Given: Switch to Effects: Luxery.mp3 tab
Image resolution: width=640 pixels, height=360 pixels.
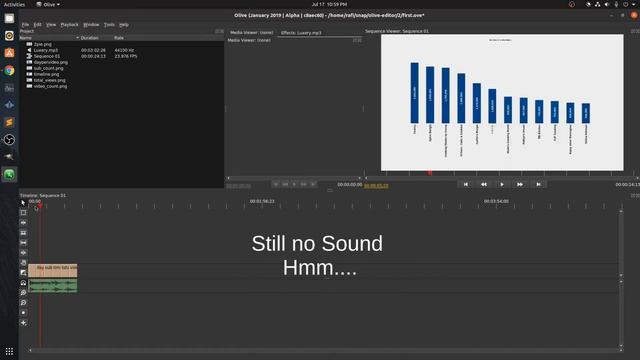Looking at the screenshot, I should tap(301, 33).
